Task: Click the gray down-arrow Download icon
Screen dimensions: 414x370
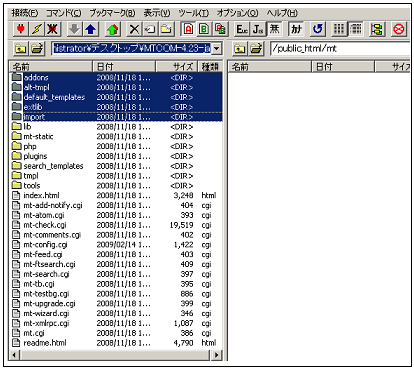Action: tap(74, 29)
